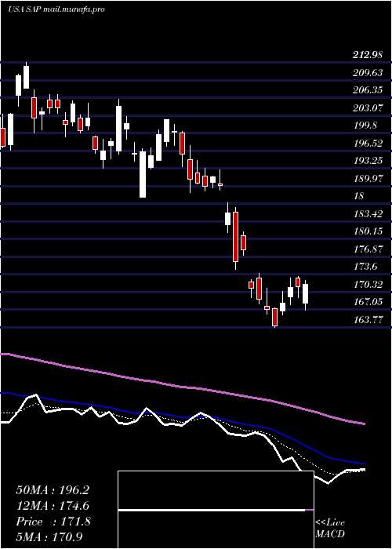
Task: Select the 176.87 price axis label
Action: (x=368, y=249)
